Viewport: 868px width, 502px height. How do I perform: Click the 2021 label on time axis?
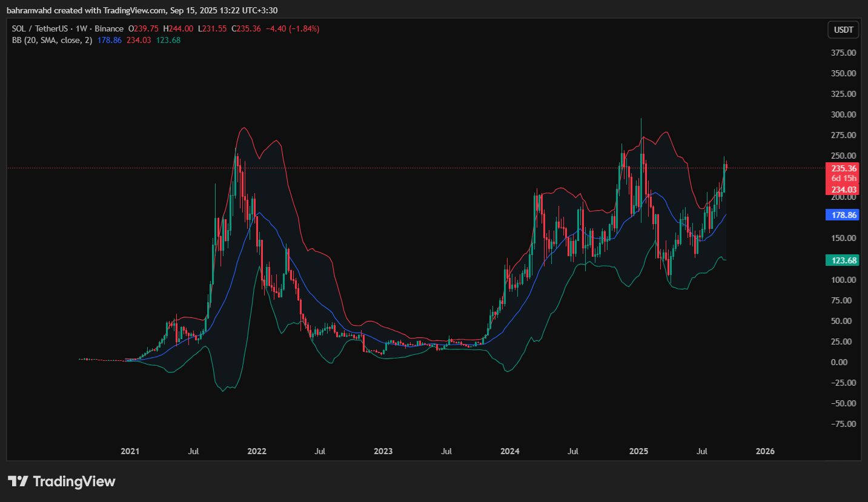[130, 451]
